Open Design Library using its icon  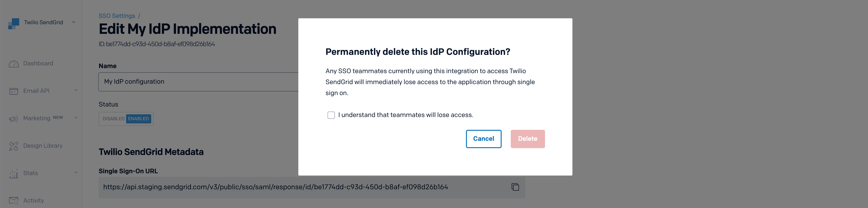[x=13, y=146]
